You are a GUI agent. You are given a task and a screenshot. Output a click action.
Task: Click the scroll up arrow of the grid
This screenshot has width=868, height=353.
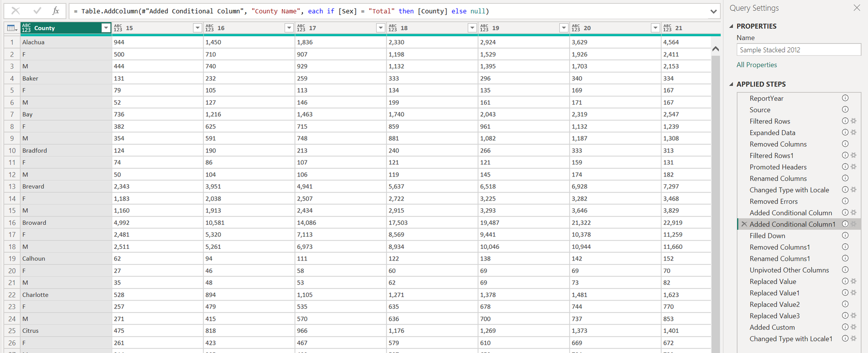(x=716, y=49)
